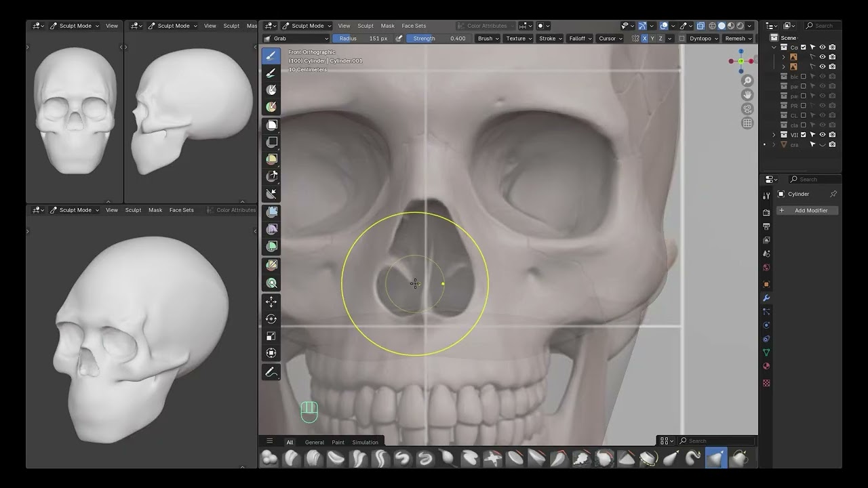The height and width of the screenshot is (488, 868).
Task: Open the Render properties tab icon
Action: 766,212
